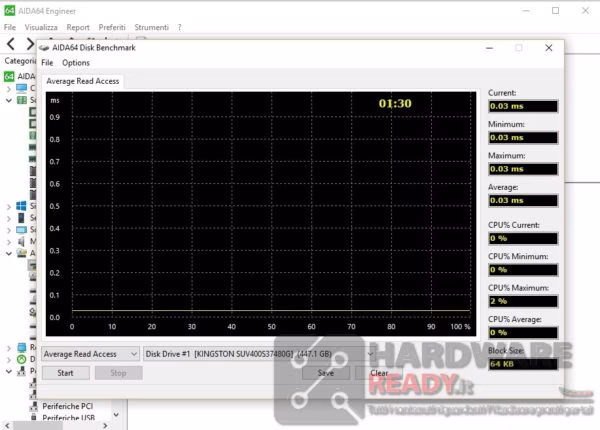Click the CPU% Average 0 % value
This screenshot has height=430, width=600.
523,332
